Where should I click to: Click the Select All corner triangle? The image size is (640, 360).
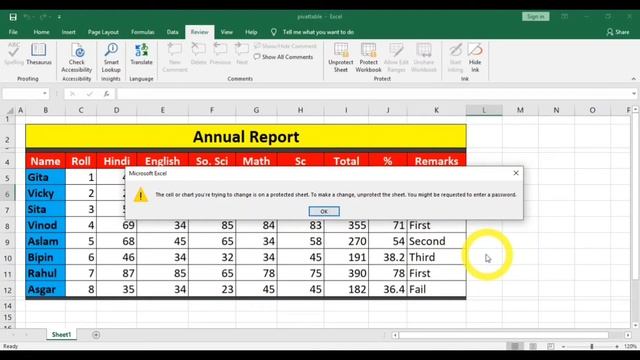click(x=10, y=110)
